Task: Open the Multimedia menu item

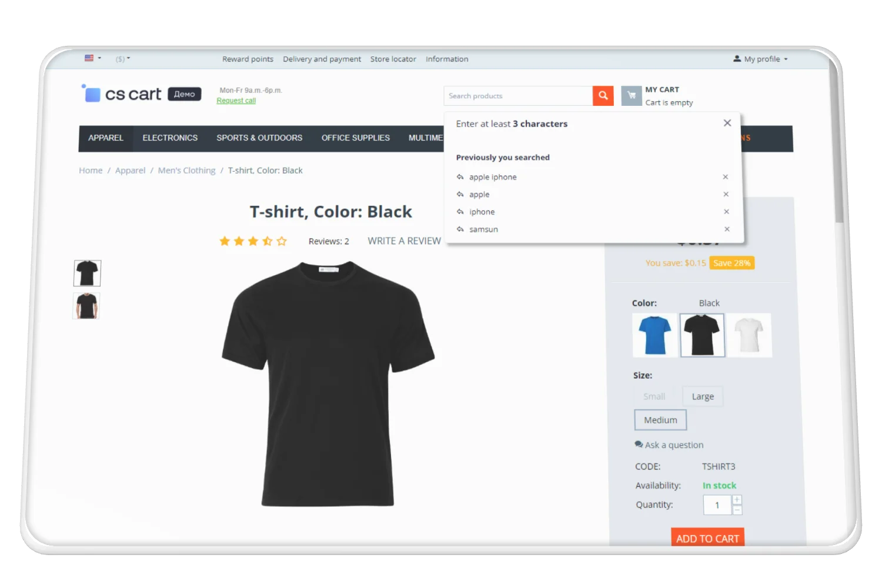Action: (426, 138)
